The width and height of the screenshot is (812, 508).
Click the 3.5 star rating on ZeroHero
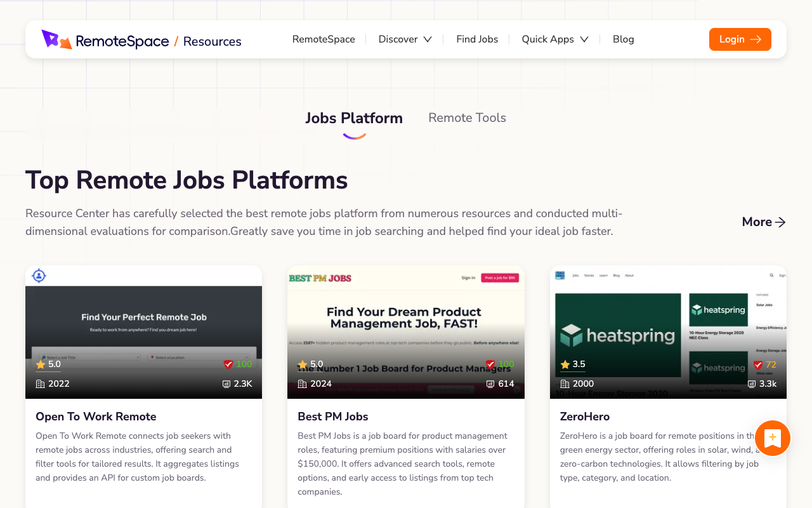[x=573, y=364]
